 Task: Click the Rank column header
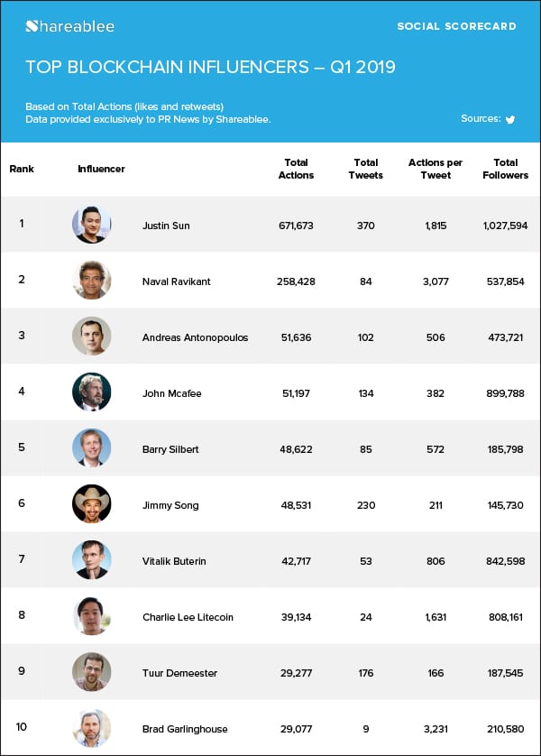click(22, 169)
